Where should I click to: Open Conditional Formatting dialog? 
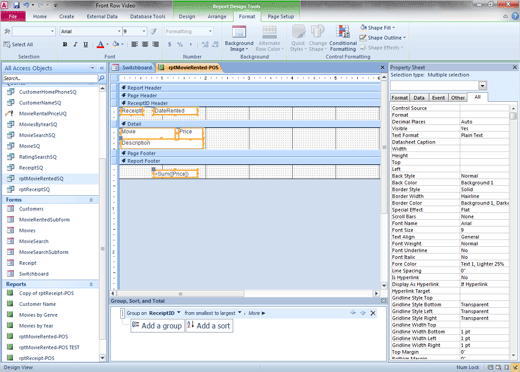click(343, 38)
